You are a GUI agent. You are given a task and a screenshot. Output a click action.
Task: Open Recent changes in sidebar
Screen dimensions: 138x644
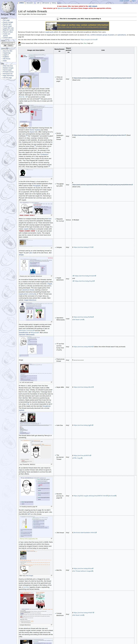8,22
